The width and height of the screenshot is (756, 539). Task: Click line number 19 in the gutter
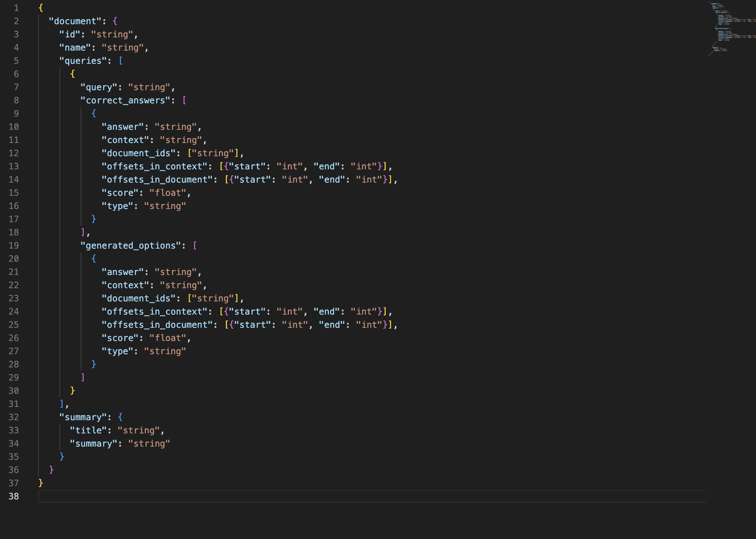[x=14, y=246]
